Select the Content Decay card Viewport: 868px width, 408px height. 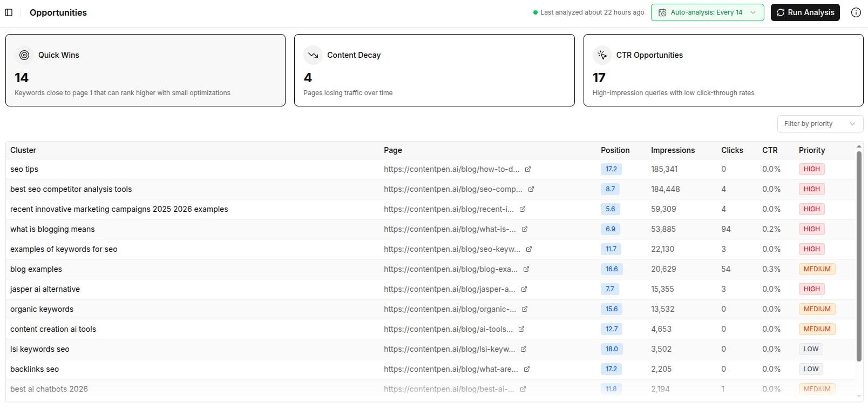(x=434, y=70)
